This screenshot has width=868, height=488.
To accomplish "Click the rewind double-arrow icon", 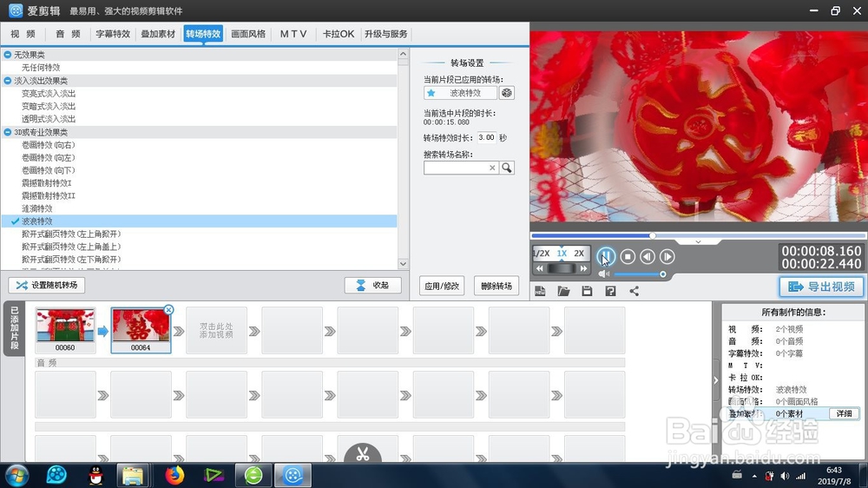I will coord(540,268).
